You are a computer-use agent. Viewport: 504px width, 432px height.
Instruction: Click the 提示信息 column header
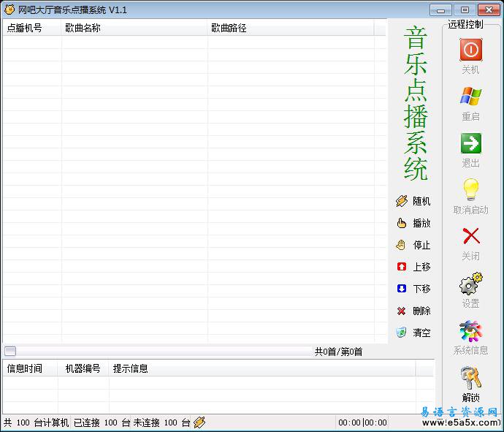pyautogui.click(x=262, y=368)
